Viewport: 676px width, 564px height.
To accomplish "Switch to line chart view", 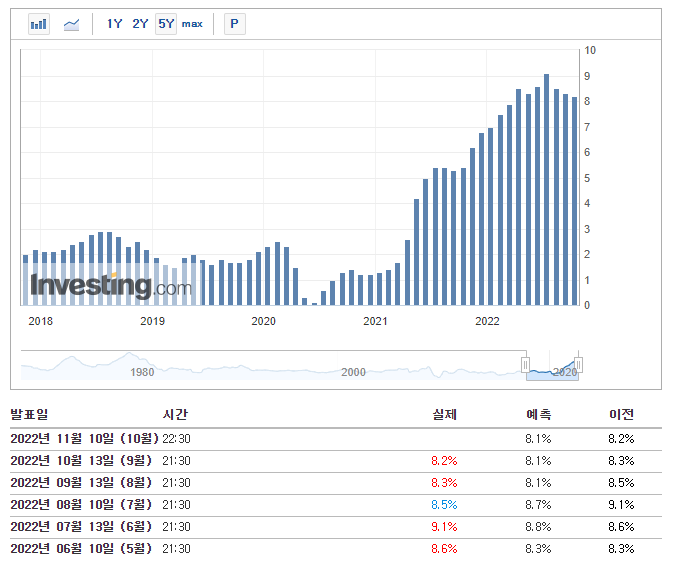I will [x=71, y=24].
